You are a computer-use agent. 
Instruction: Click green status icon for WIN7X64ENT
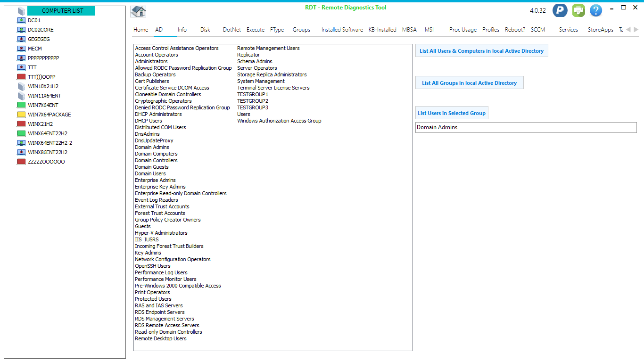pyautogui.click(x=21, y=105)
